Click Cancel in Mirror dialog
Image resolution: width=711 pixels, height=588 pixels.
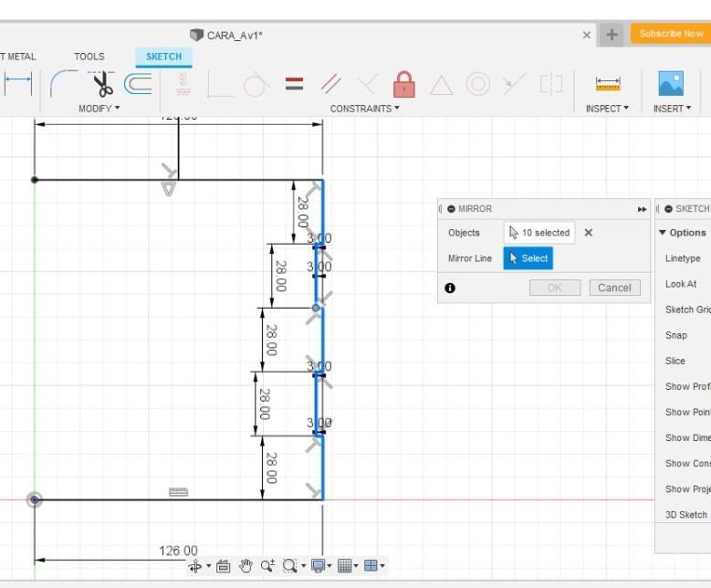point(614,288)
